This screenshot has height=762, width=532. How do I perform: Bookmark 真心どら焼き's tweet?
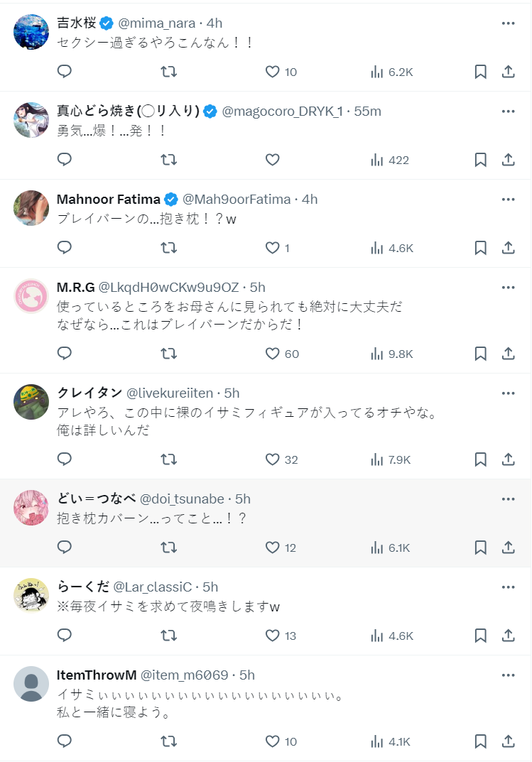tap(480, 160)
